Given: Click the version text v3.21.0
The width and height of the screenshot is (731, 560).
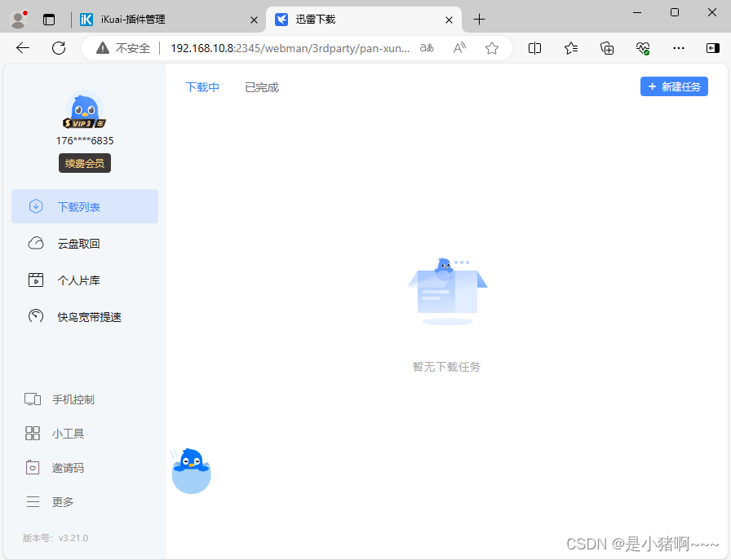Looking at the screenshot, I should click(73, 538).
